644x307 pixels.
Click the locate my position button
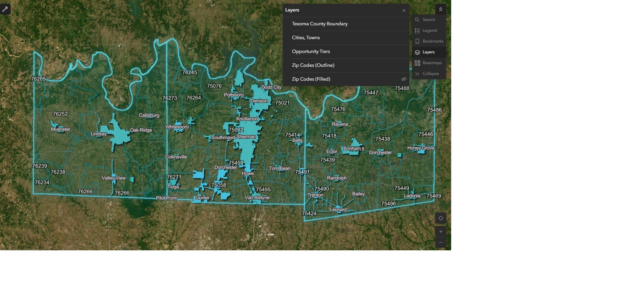point(440,218)
